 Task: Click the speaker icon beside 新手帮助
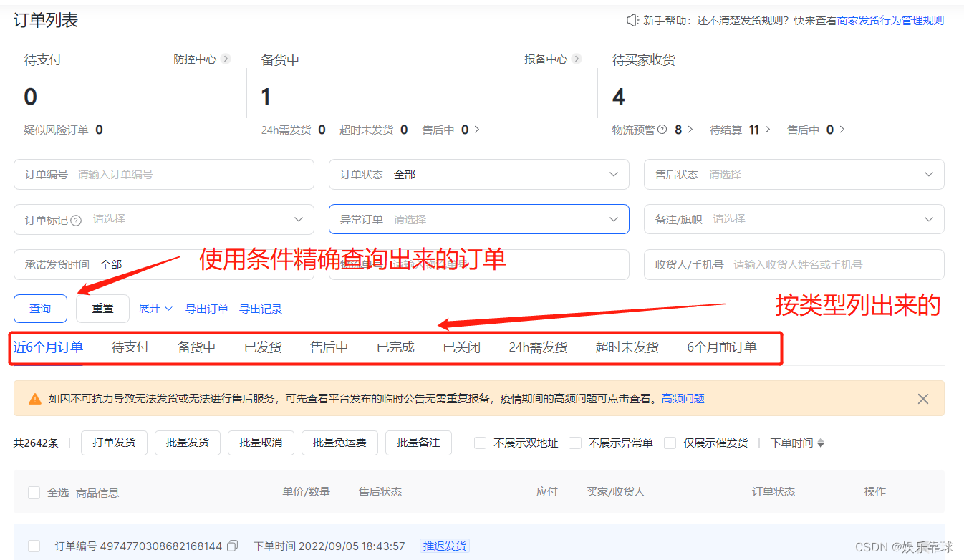click(632, 21)
